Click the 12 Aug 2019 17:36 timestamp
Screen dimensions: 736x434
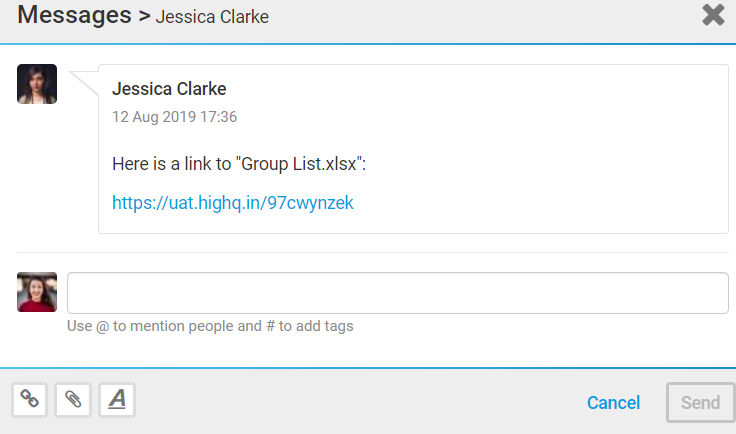click(175, 116)
